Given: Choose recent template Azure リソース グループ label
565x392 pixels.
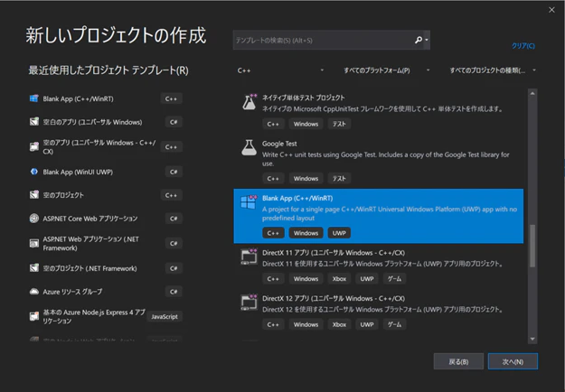Looking at the screenshot, I should pyautogui.click(x=72, y=292).
